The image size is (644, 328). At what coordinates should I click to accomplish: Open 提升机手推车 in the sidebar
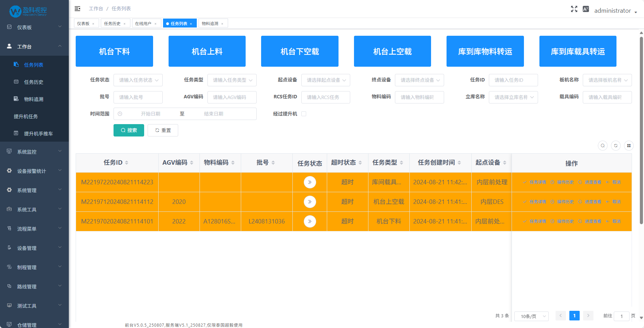pos(34,134)
